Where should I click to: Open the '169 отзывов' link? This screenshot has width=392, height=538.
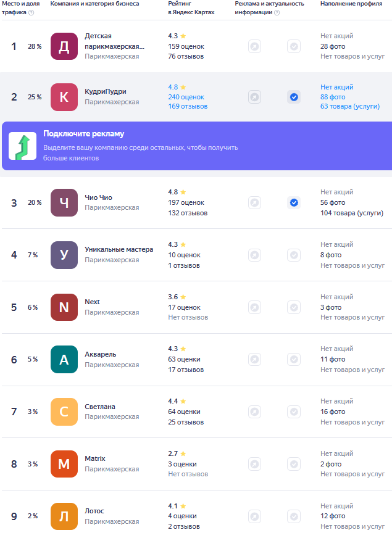coord(188,106)
